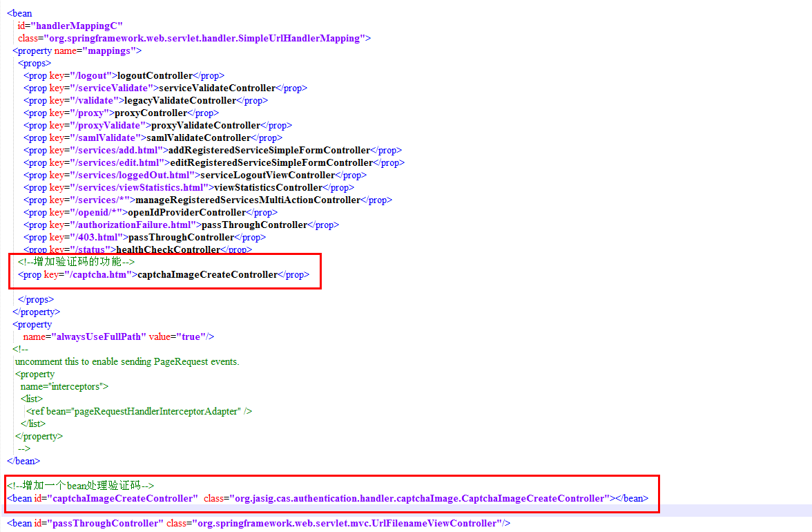
Task: Select serviceLogoutViewController text
Action: pos(268,175)
